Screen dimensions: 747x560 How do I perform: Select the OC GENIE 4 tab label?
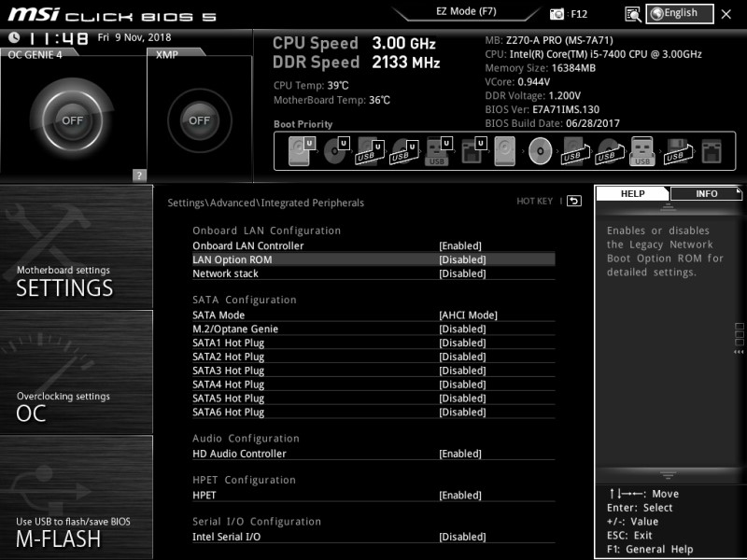(35, 55)
